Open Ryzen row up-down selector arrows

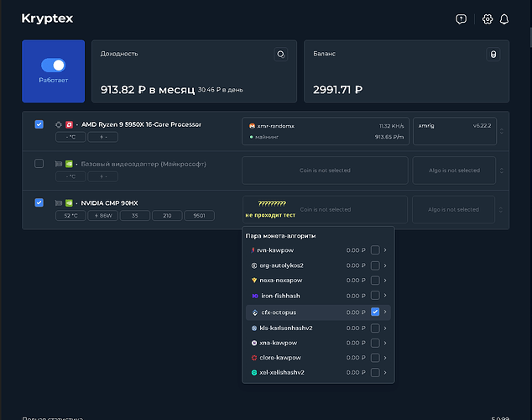coord(502,131)
